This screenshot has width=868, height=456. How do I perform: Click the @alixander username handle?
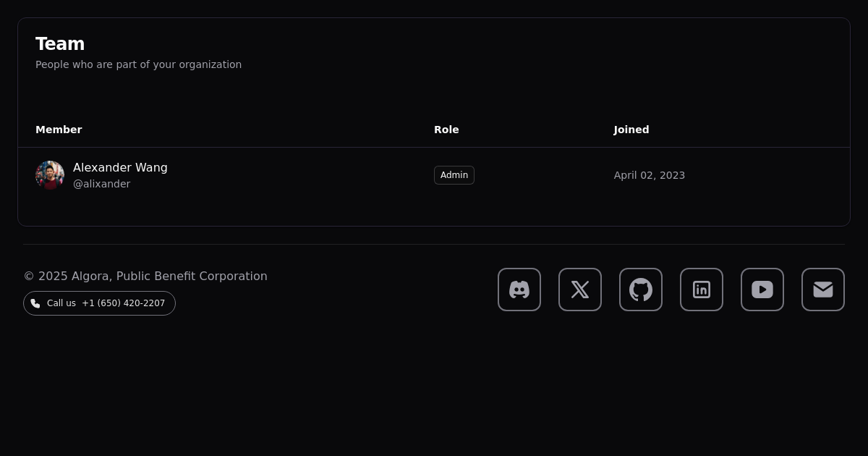(101, 184)
